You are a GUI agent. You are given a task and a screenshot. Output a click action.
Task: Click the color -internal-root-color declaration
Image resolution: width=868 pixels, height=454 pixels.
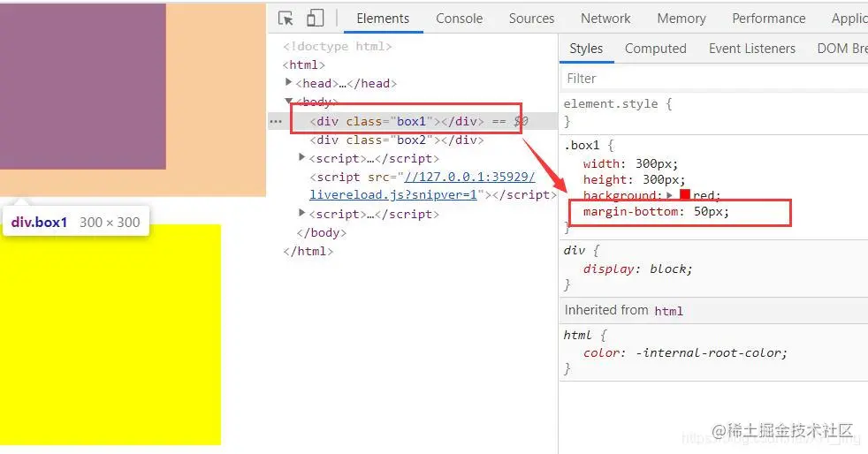685,352
